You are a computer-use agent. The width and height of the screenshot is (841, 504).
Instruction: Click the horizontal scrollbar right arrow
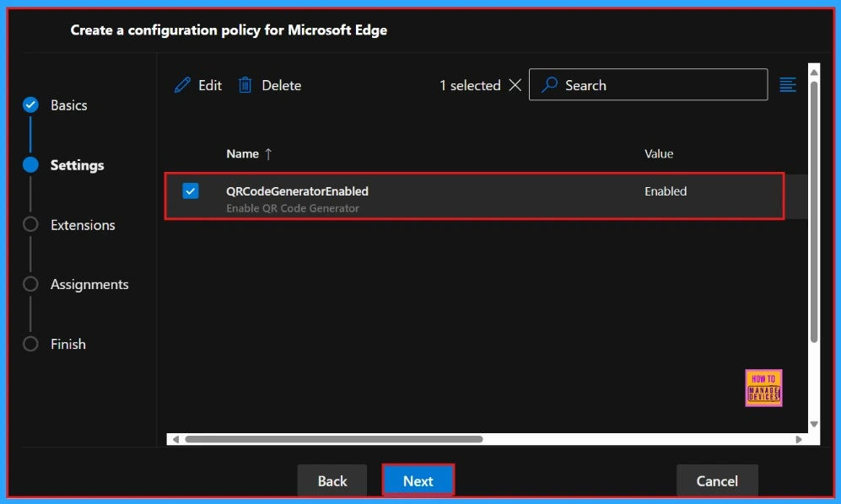pos(799,439)
